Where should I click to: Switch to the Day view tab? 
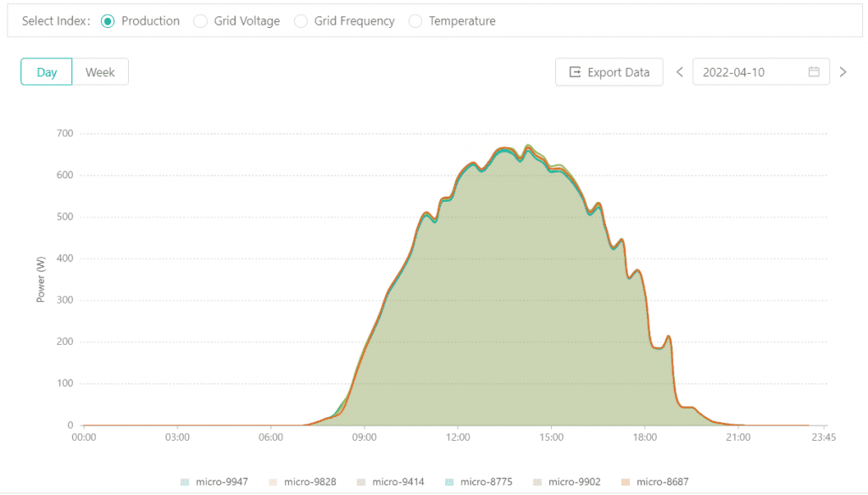point(47,72)
